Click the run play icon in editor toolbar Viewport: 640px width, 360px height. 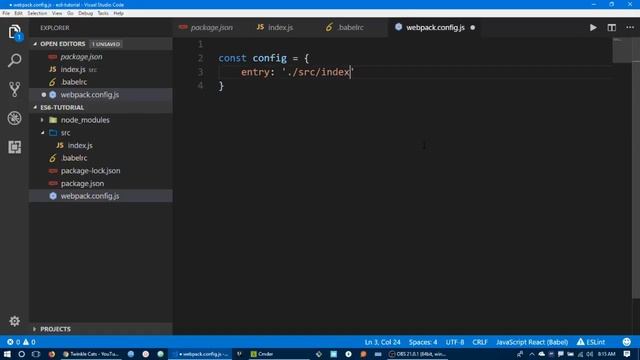[x=593, y=28]
